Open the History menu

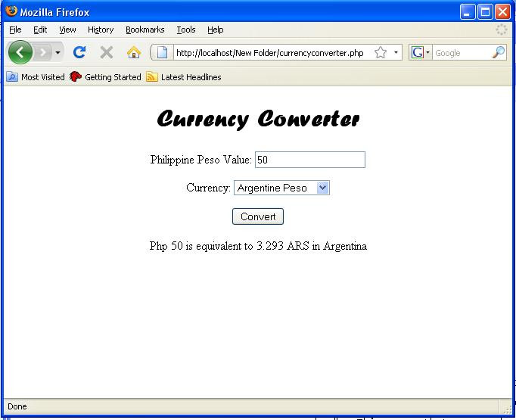tap(101, 30)
